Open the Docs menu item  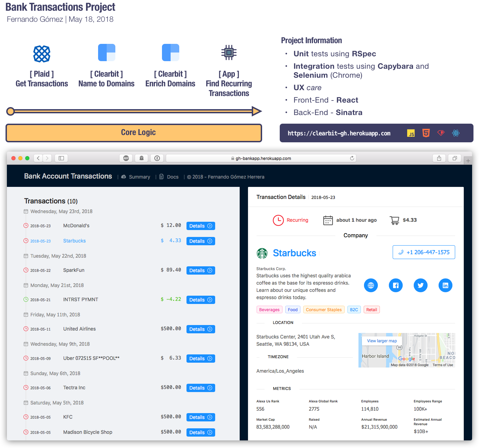click(x=172, y=177)
